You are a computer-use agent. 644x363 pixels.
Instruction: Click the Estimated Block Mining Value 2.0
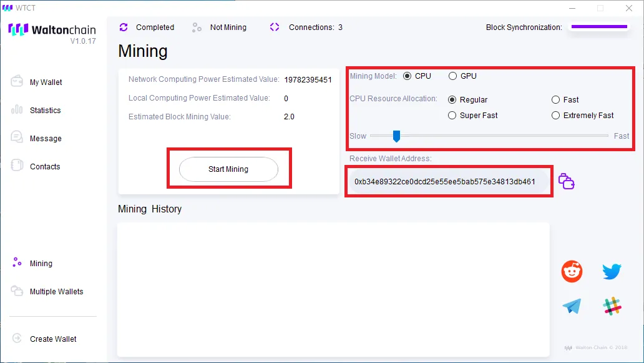pyautogui.click(x=289, y=117)
